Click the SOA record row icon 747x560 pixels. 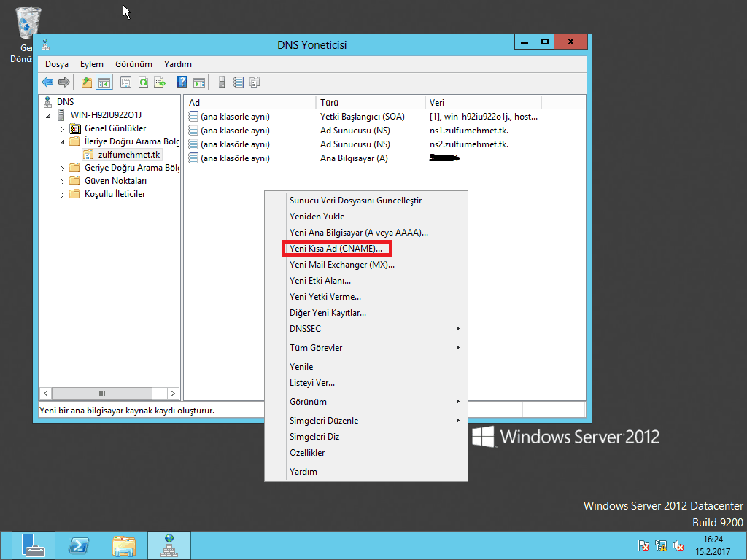(193, 117)
